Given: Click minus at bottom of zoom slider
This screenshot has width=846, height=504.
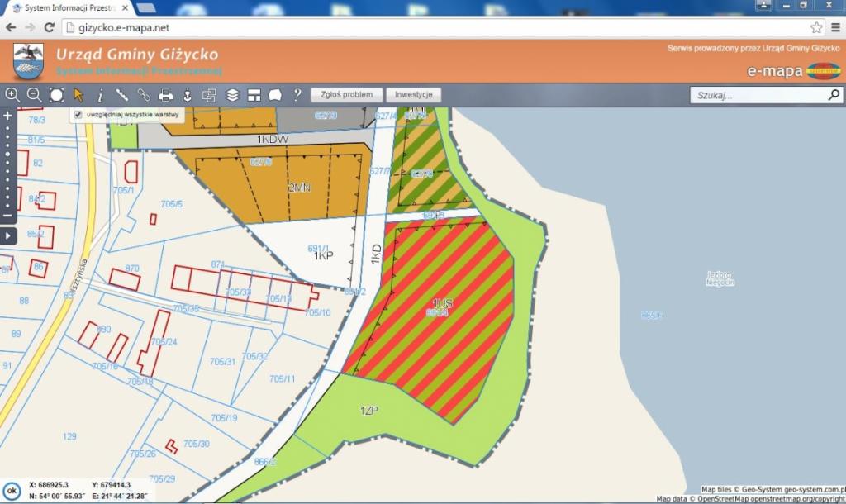Looking at the screenshot, I should pyautogui.click(x=7, y=216).
